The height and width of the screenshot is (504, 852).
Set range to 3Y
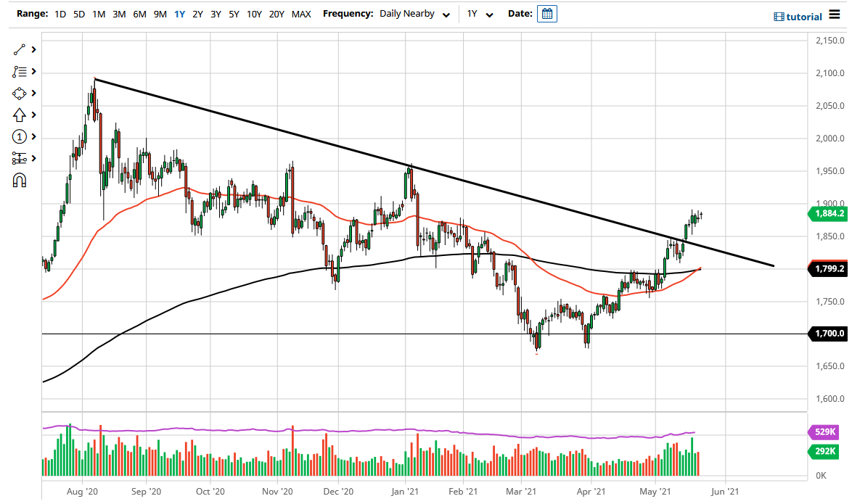point(216,14)
